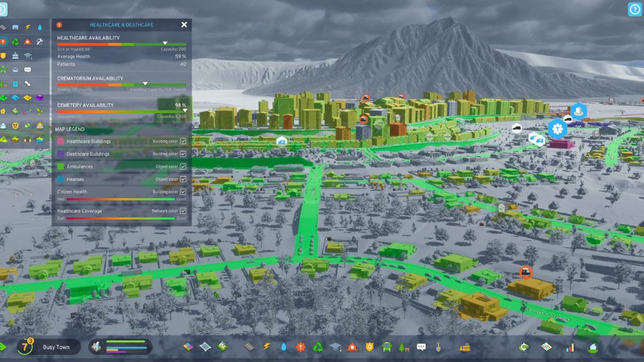Show the Education info view in the side panel
Image resolution: width=644 pixels, height=362 pixels.
tap(28, 55)
